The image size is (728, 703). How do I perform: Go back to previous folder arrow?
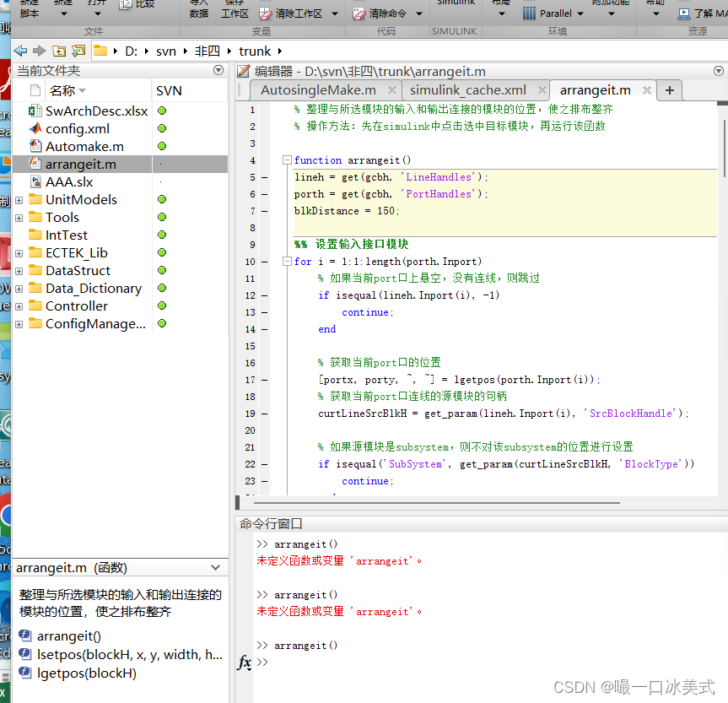(x=20, y=51)
